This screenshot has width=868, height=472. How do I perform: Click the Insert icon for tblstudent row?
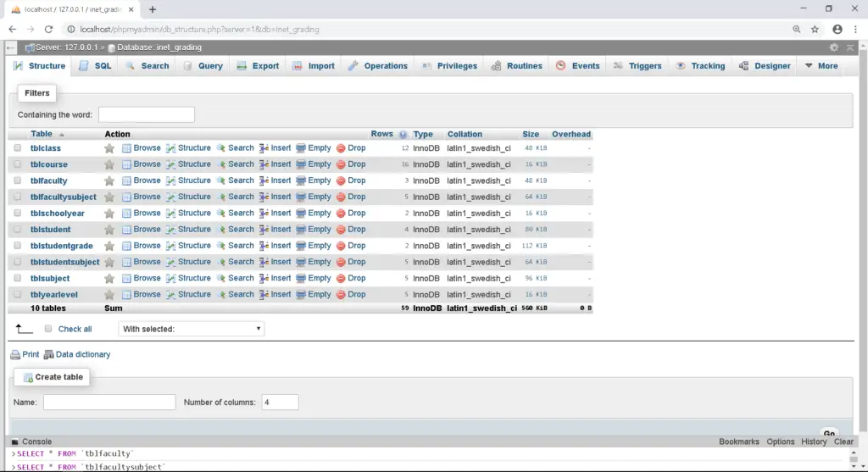[264, 230]
